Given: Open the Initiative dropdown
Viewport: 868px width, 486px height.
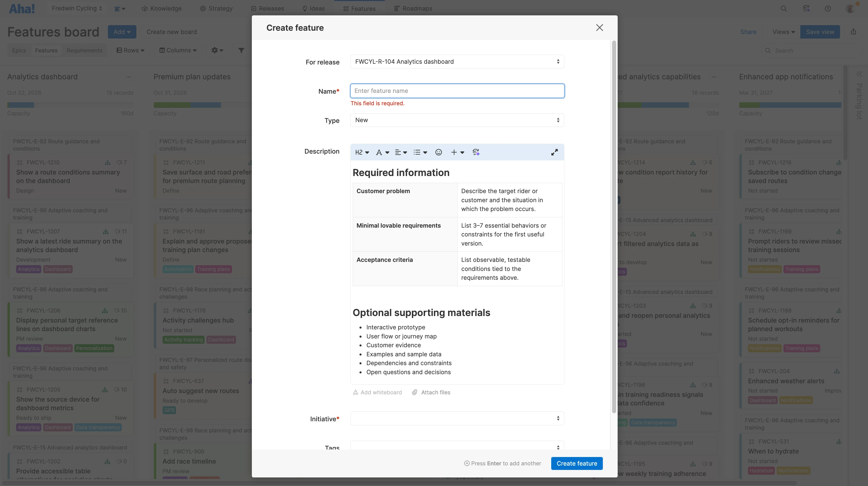Looking at the screenshot, I should click(x=457, y=419).
